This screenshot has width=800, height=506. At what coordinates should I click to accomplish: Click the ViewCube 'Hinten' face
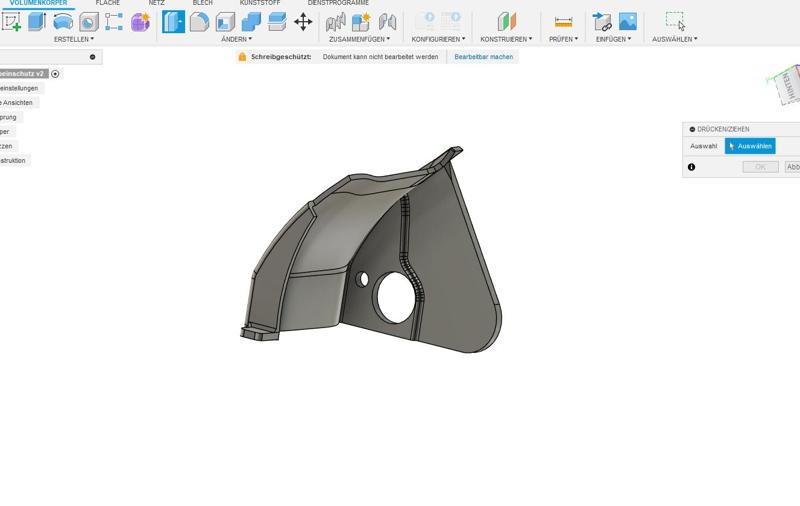[789, 85]
